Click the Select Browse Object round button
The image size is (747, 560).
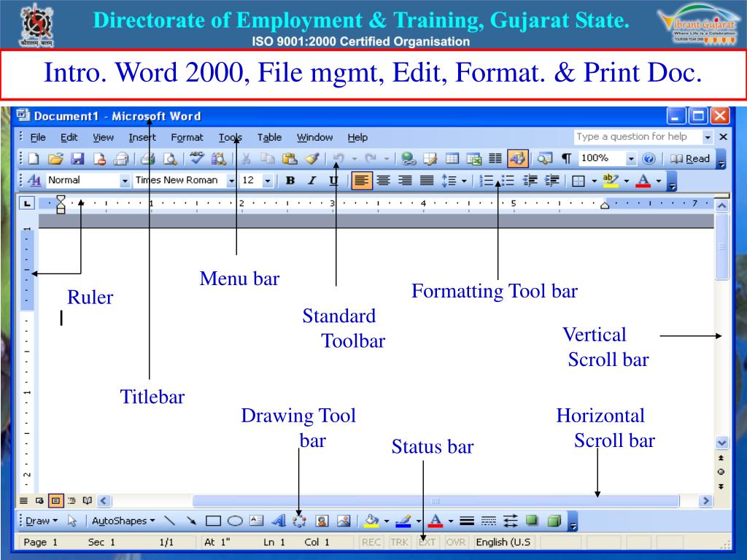pyautogui.click(x=721, y=472)
